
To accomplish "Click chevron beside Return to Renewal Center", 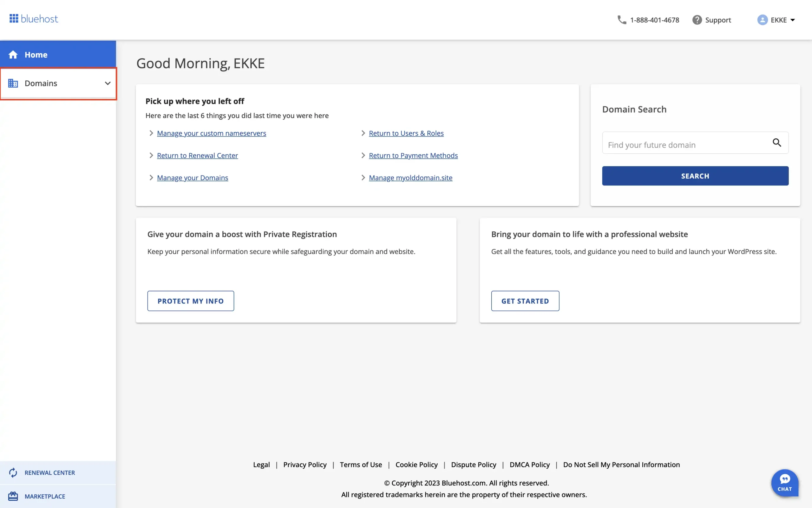I will point(151,155).
